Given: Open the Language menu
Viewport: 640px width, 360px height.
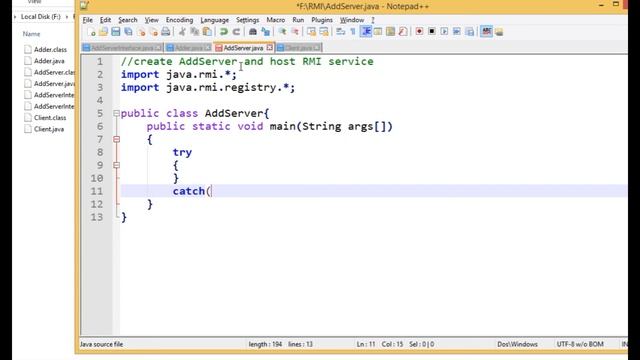Looking at the screenshot, I should [214, 20].
